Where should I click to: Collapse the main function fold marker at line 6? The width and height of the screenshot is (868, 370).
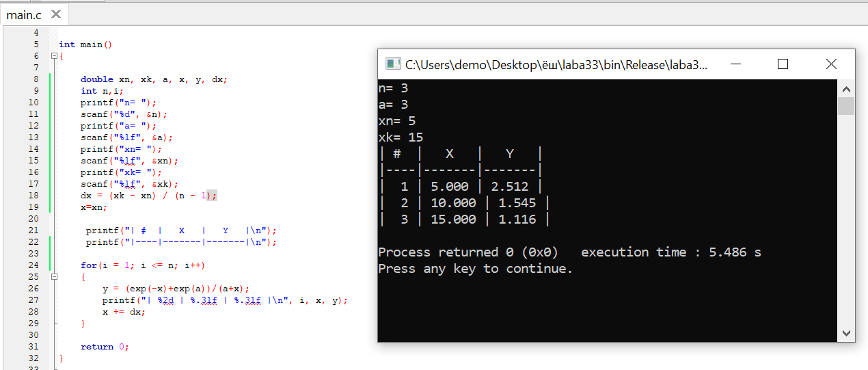[x=54, y=56]
